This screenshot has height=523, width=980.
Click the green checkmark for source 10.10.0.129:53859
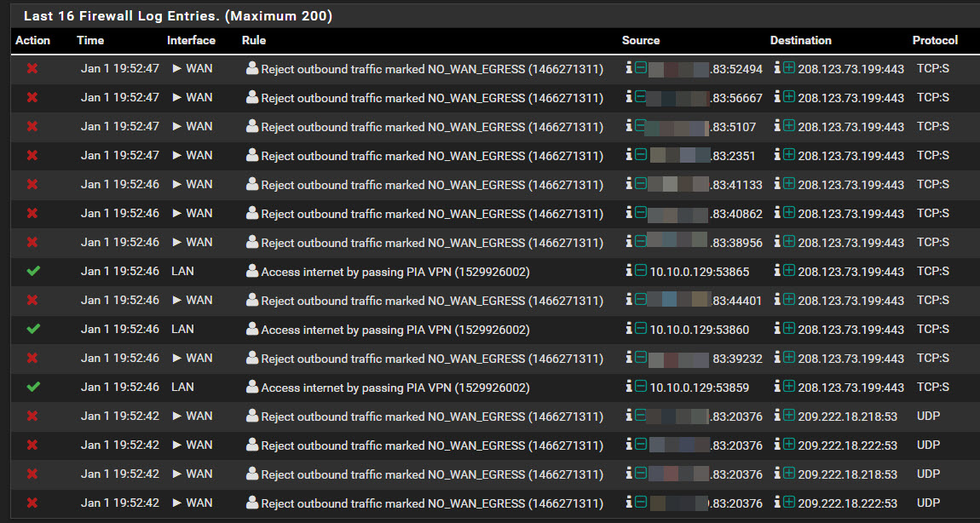[x=33, y=388]
